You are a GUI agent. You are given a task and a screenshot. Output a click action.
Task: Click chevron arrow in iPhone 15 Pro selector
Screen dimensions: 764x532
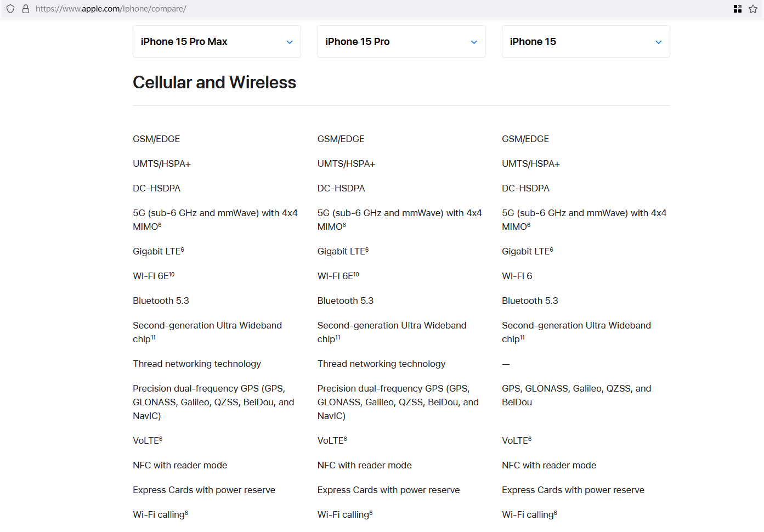pyautogui.click(x=474, y=42)
